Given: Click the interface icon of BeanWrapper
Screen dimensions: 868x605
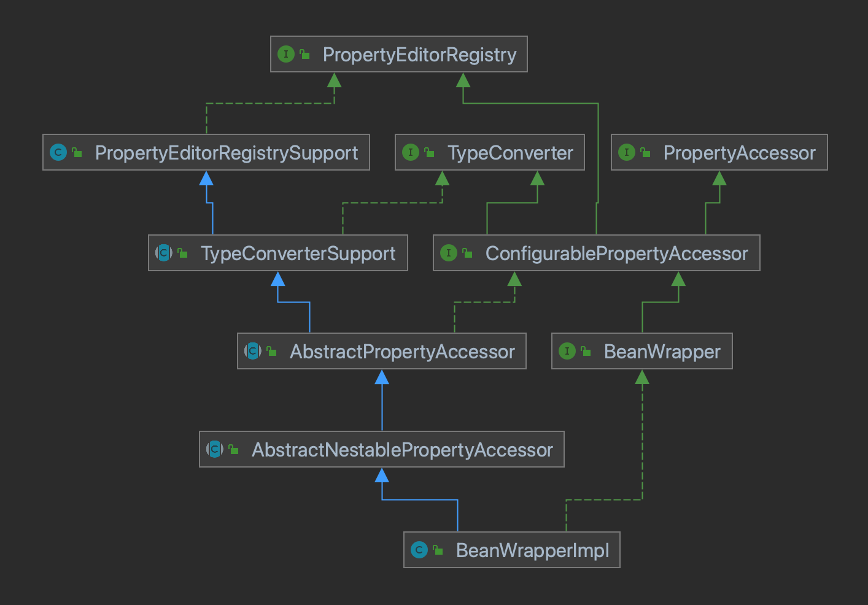Looking at the screenshot, I should click(567, 351).
